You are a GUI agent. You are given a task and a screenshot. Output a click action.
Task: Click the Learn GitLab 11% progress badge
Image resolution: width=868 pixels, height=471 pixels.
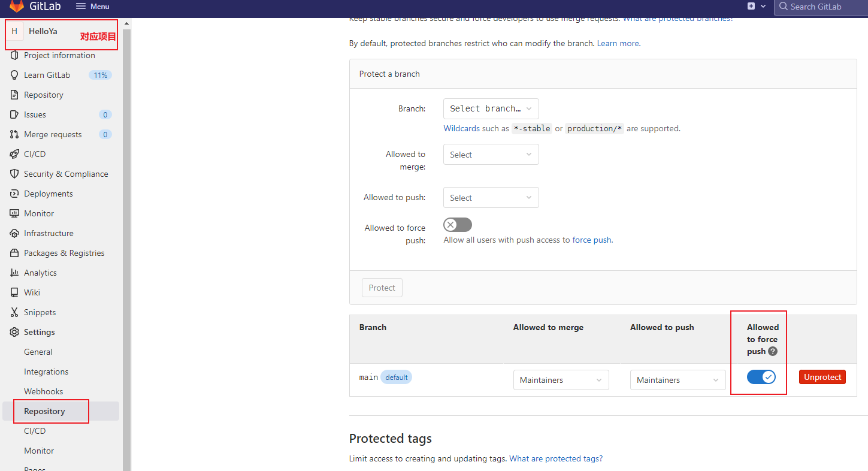(100, 75)
